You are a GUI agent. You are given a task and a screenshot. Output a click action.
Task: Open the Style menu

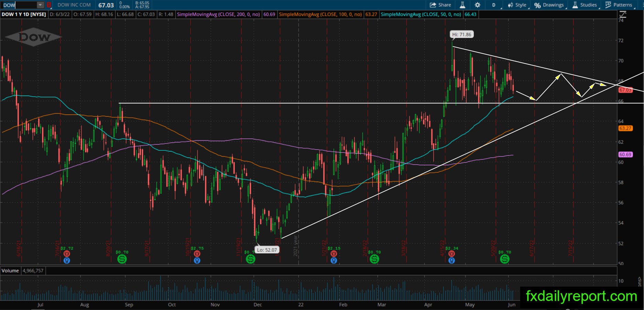coord(517,5)
